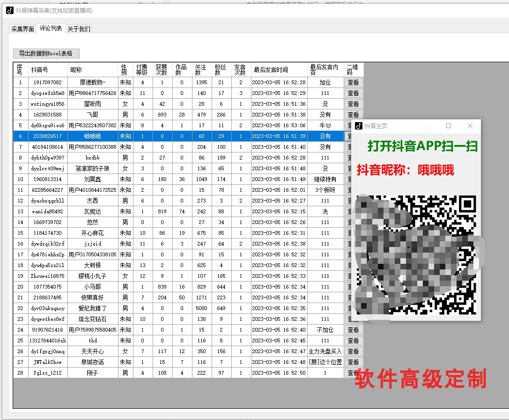Click the 作品数 column header
This screenshot has height=420, width=509.
tap(182, 70)
